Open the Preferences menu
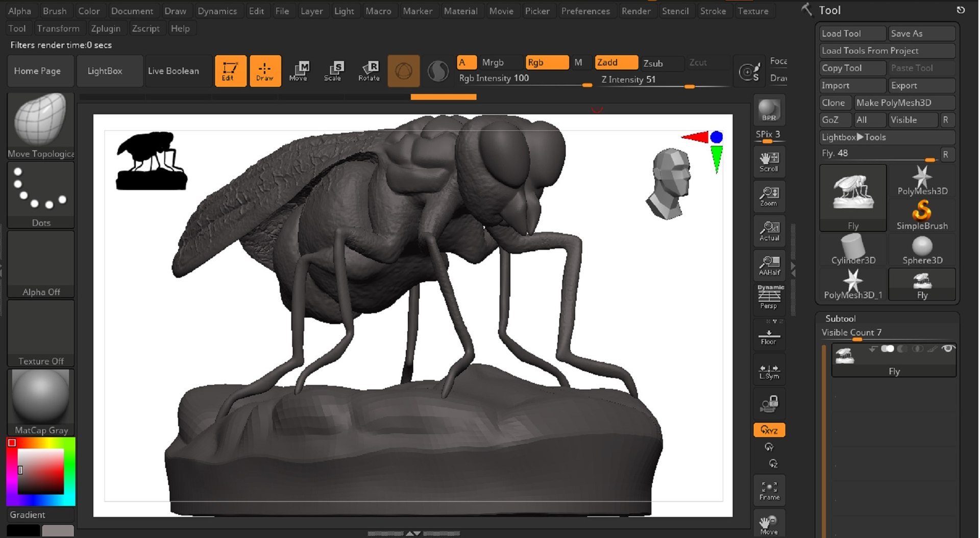 click(x=585, y=11)
